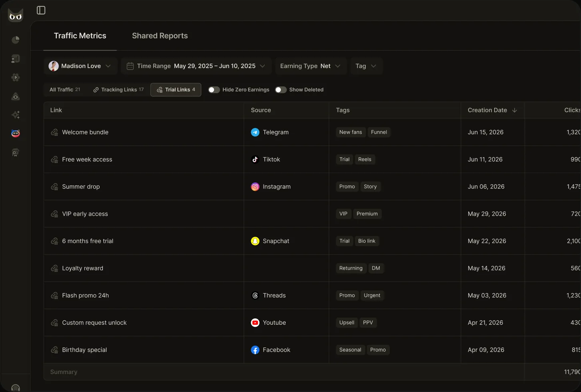Click the Facebook source icon
Screen dimensions: 581x392
[x=255, y=350]
